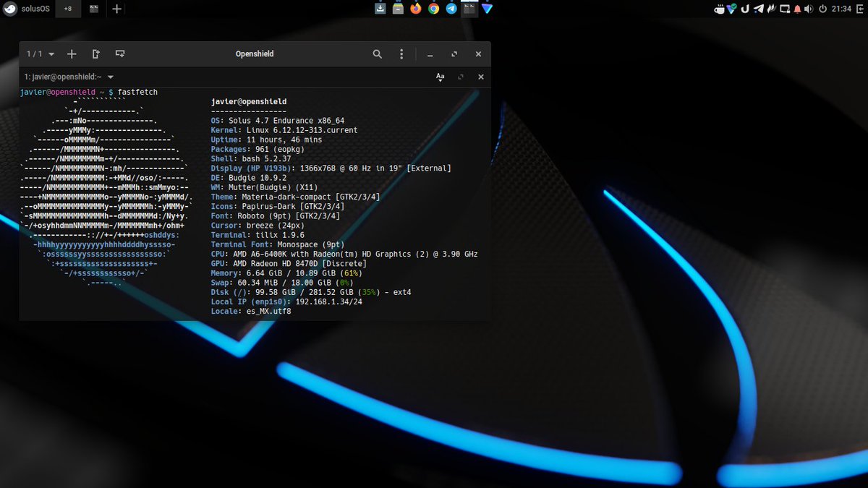Viewport: 868px width, 488px height.
Task: Open the downloads app icon in the panel
Action: click(x=380, y=9)
